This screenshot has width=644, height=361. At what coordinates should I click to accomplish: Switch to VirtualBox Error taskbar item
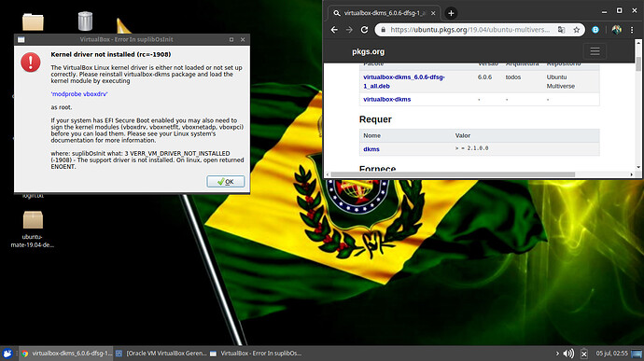[x=256, y=354]
